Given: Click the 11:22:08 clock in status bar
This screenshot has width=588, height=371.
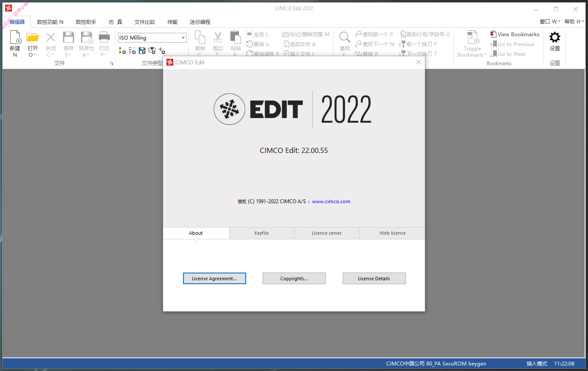Looking at the screenshot, I should pos(564,364).
